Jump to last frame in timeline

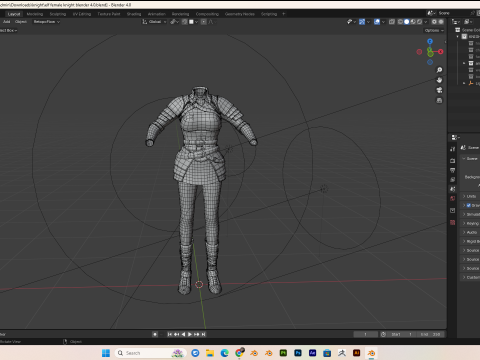click(x=203, y=334)
